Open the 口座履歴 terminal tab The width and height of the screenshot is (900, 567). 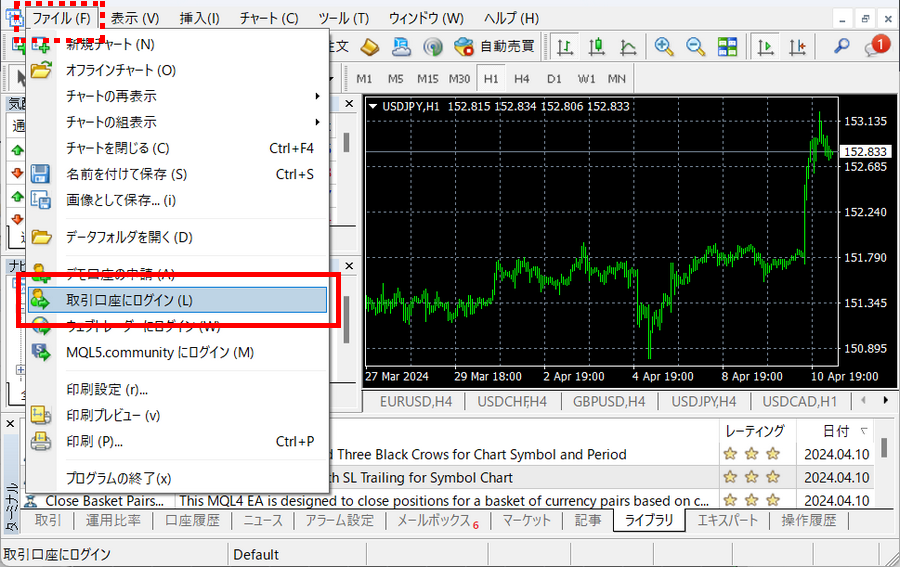click(x=192, y=521)
